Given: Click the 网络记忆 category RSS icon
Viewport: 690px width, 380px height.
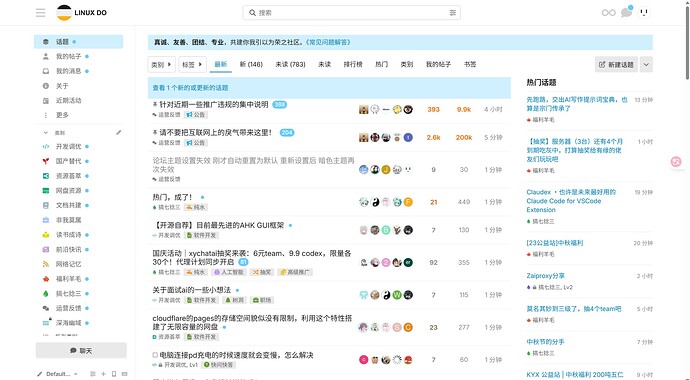Looking at the screenshot, I should tap(45, 264).
